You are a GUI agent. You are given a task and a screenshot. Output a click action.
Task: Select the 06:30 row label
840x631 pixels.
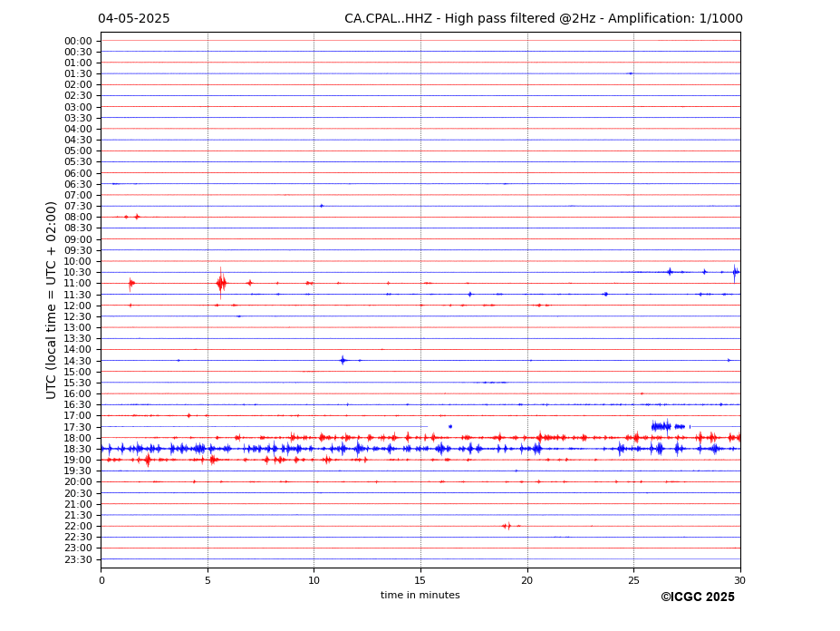click(78, 184)
